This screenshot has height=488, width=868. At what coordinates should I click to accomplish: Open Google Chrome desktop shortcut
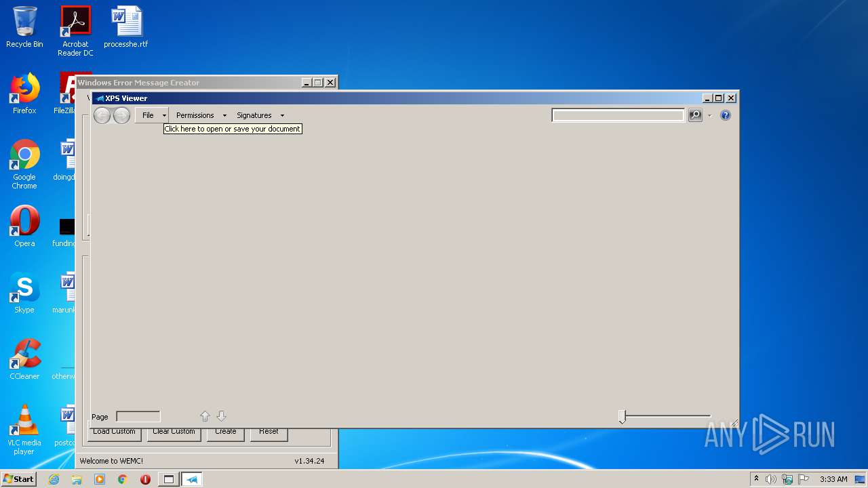point(24,164)
